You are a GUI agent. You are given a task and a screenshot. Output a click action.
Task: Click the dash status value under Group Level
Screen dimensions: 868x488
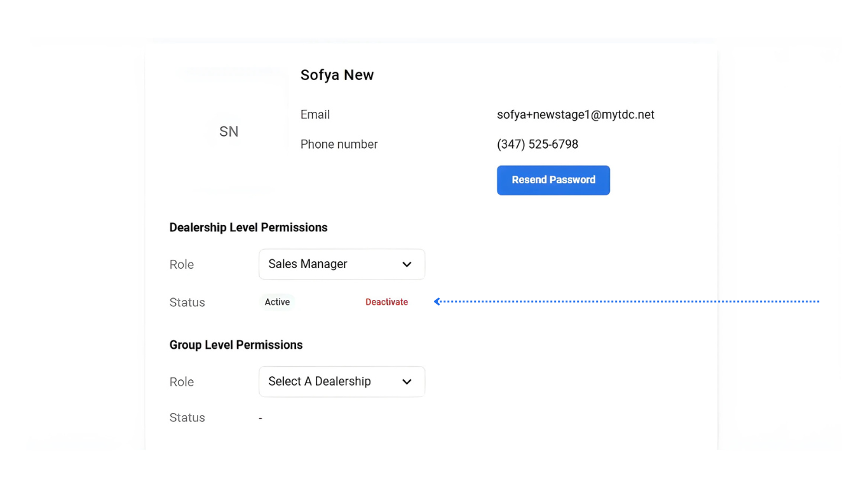coord(261,418)
